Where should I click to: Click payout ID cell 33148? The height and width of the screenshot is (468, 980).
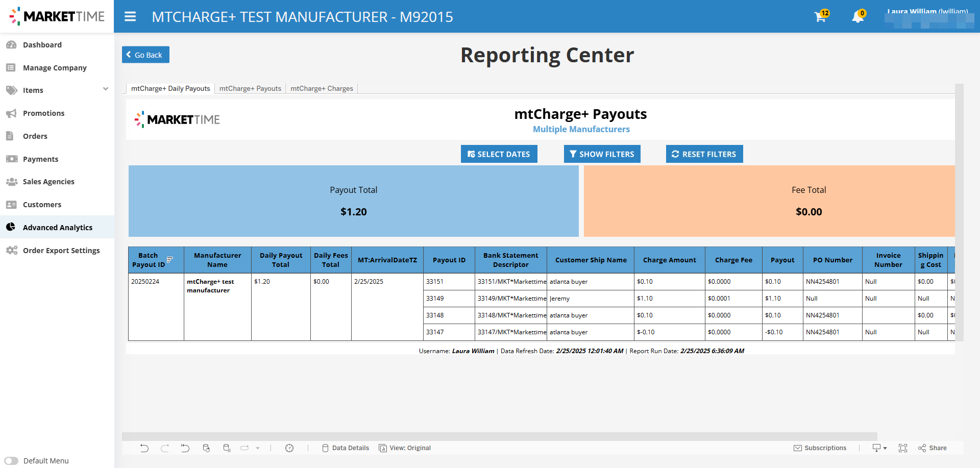click(x=449, y=315)
